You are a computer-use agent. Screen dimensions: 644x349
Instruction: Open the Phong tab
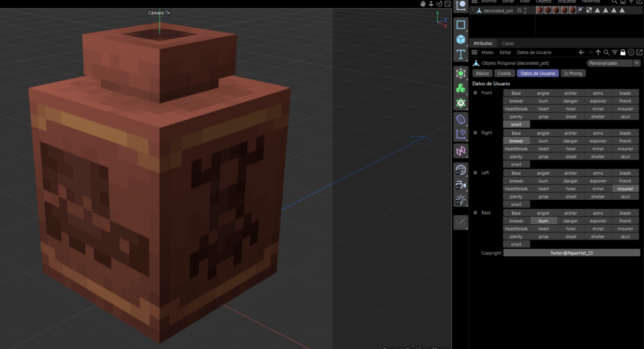coord(573,73)
